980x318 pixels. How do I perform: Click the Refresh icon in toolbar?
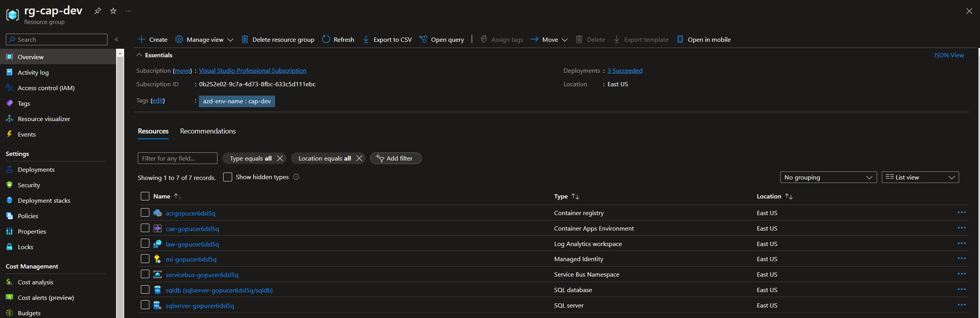[326, 39]
